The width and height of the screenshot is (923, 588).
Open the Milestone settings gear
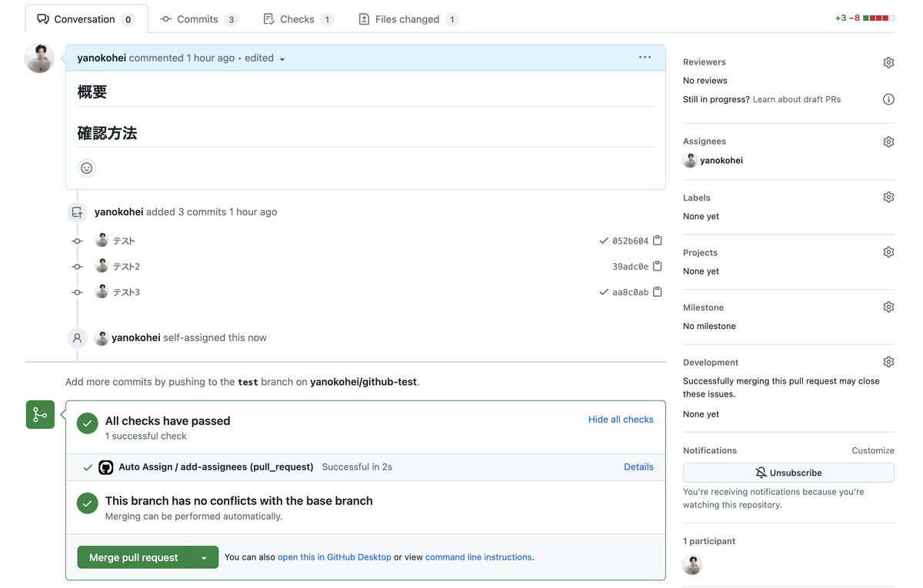click(x=888, y=306)
